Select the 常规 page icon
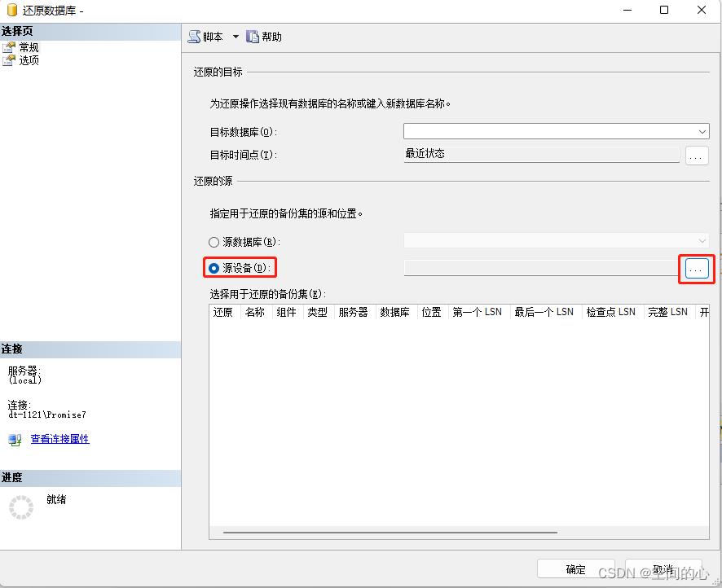 point(9,47)
